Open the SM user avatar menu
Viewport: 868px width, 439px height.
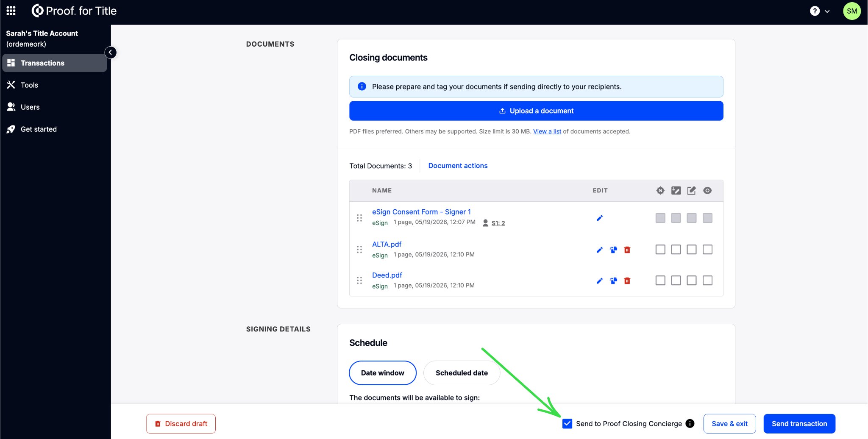(x=852, y=11)
